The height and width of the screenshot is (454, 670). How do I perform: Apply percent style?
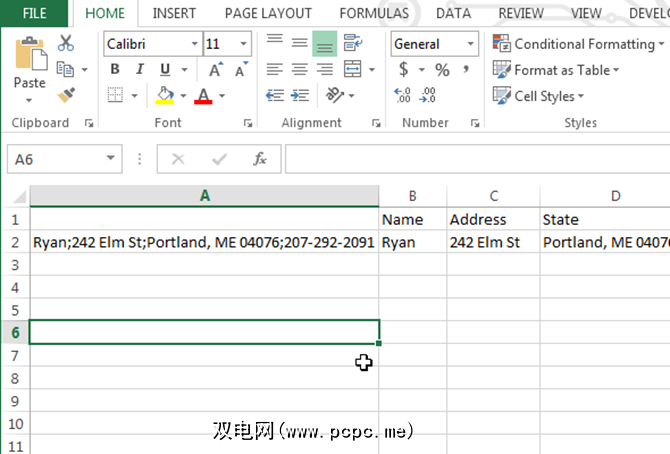click(x=442, y=70)
